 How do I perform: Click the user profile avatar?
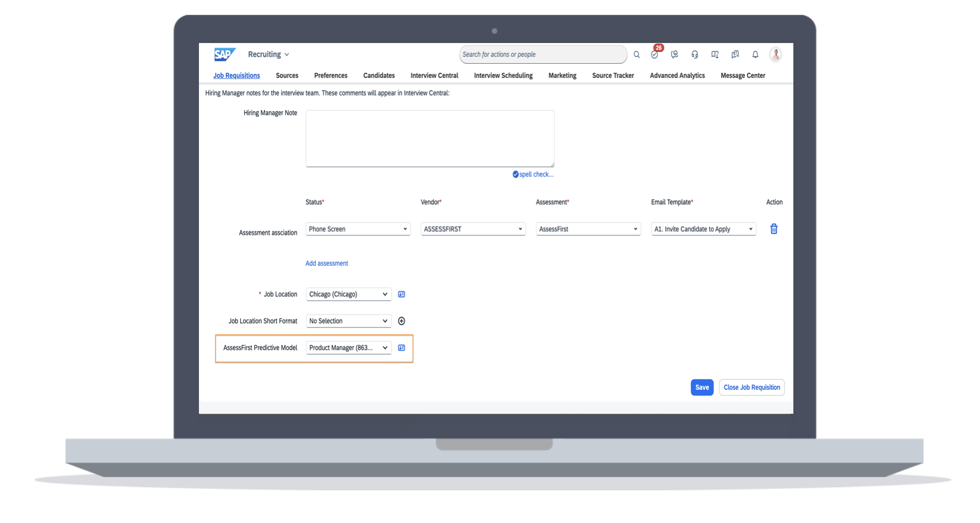775,54
